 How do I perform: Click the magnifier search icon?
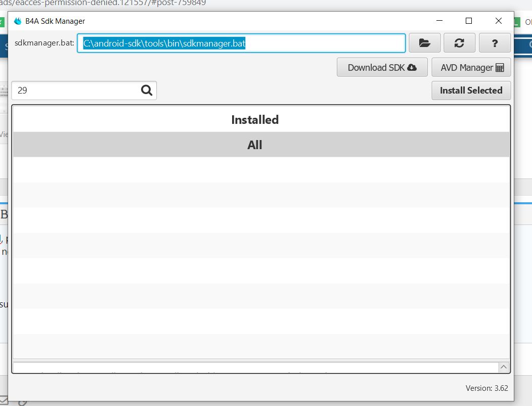(x=147, y=90)
